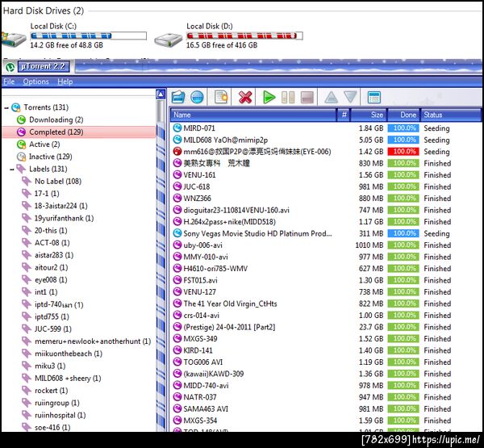Select The 41 Year Old Virgin_CtHts torrent

tap(326, 304)
